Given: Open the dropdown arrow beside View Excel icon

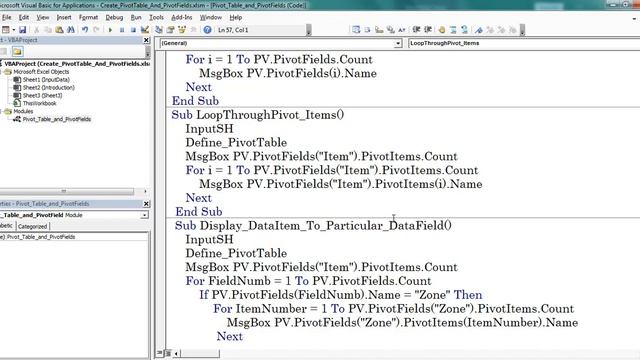Looking at the screenshot, I should [x=13, y=30].
